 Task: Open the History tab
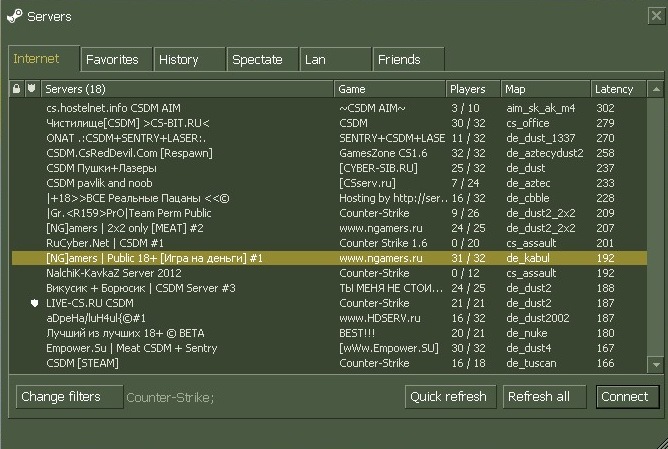click(x=190, y=59)
